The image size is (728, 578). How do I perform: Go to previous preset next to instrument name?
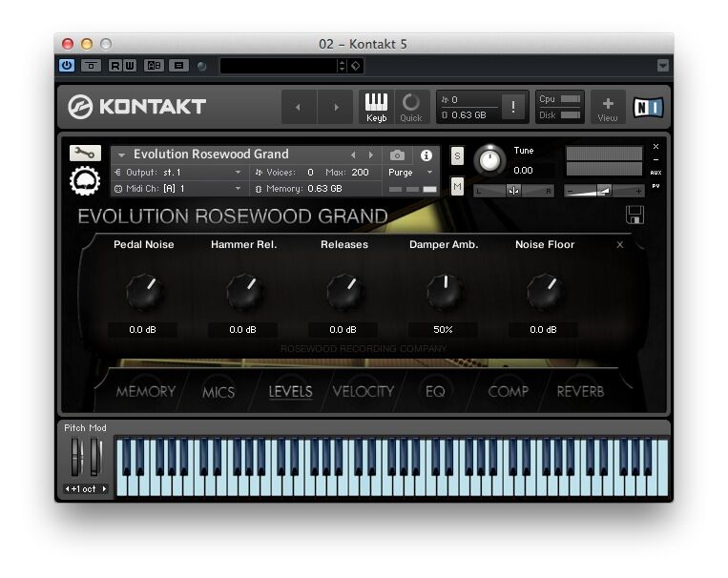coord(353,155)
